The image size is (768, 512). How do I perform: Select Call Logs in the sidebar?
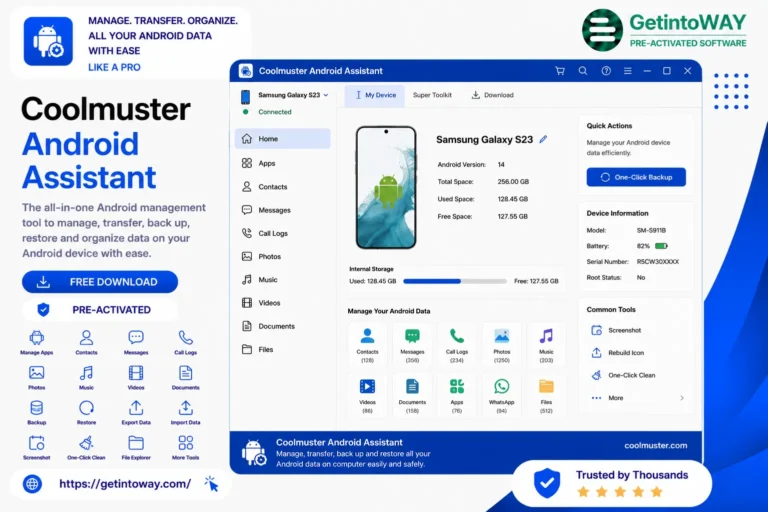(283, 233)
